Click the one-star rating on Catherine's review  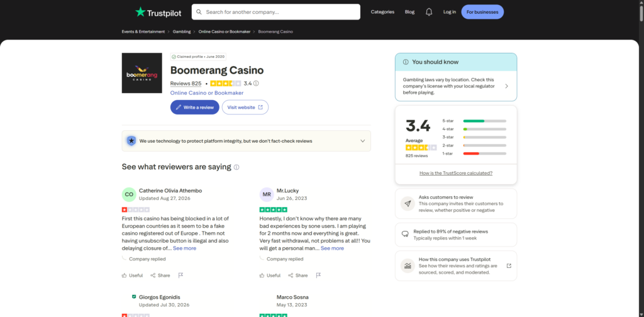click(136, 209)
